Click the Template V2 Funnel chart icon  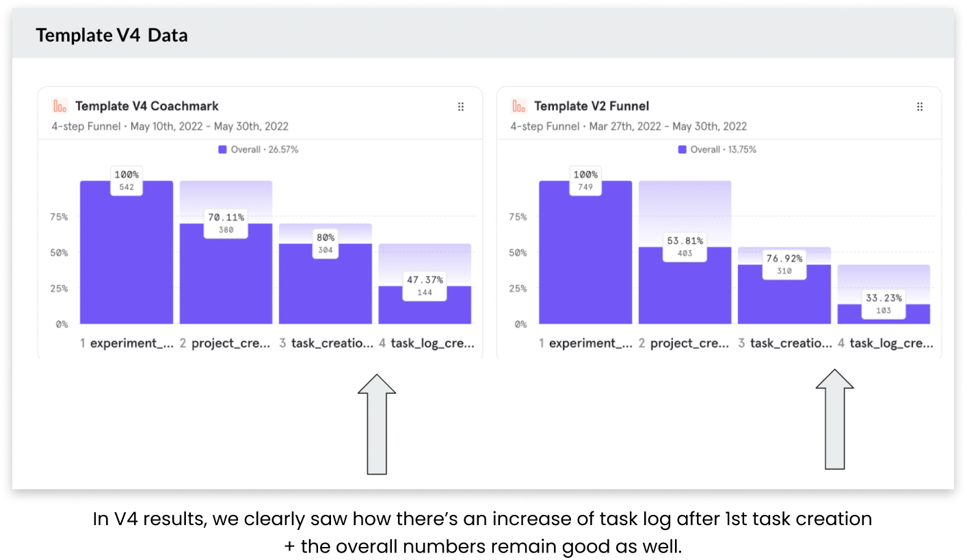(519, 106)
